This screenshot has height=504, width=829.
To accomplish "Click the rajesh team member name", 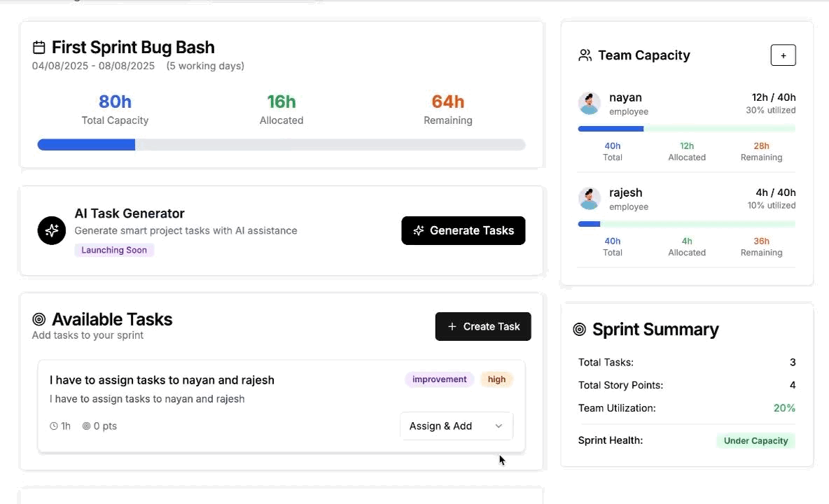I will (x=625, y=192).
